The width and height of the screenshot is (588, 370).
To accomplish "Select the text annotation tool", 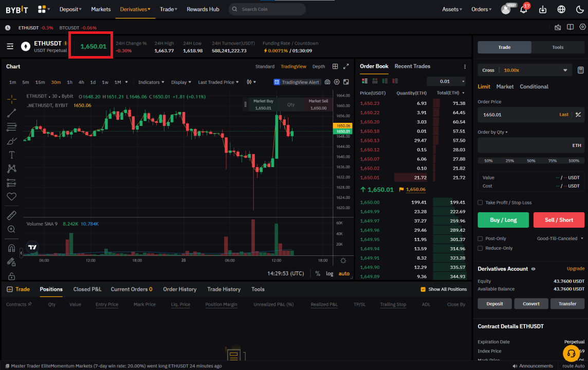I will 12,155.
